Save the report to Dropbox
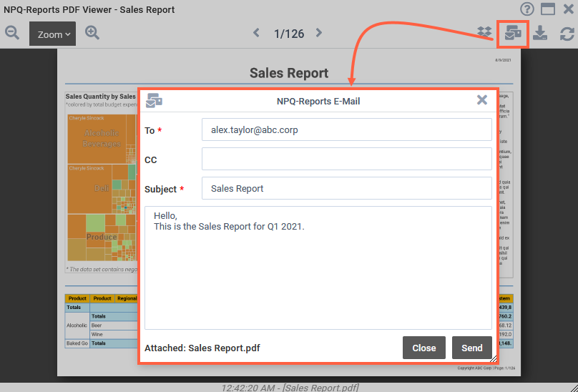This screenshot has height=392, width=578. tap(484, 33)
